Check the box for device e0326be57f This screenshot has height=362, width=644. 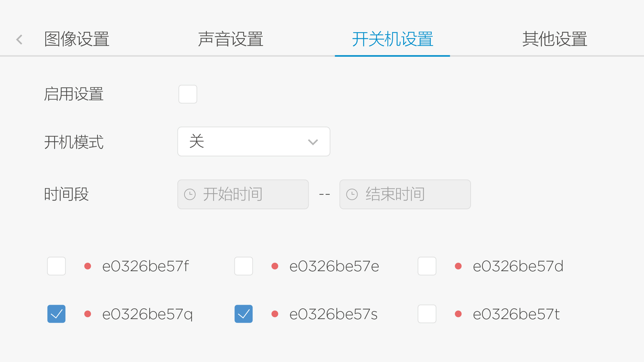coord(56,266)
